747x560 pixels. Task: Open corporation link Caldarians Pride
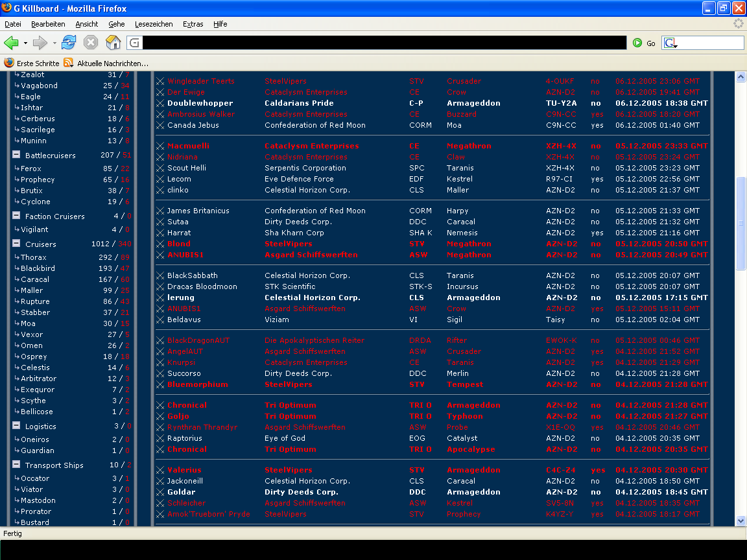[299, 103]
